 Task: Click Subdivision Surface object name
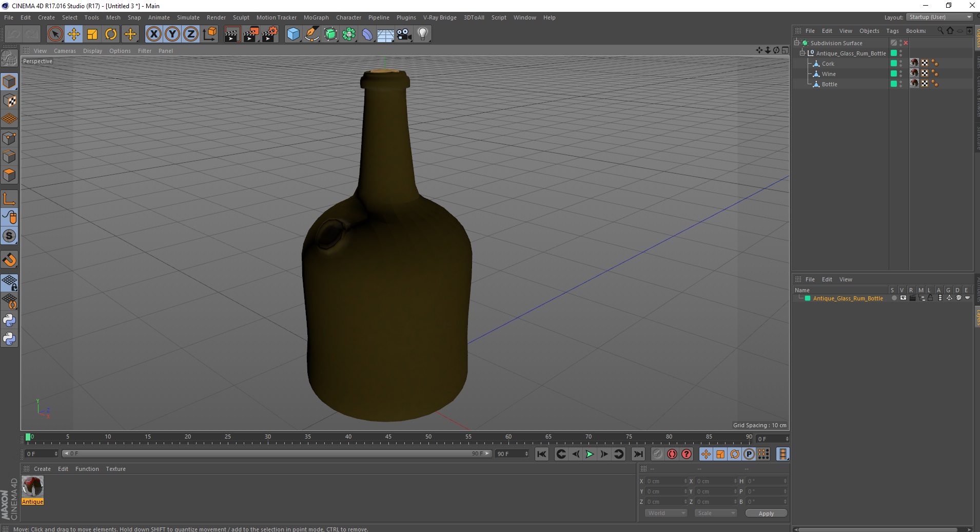tap(836, 43)
